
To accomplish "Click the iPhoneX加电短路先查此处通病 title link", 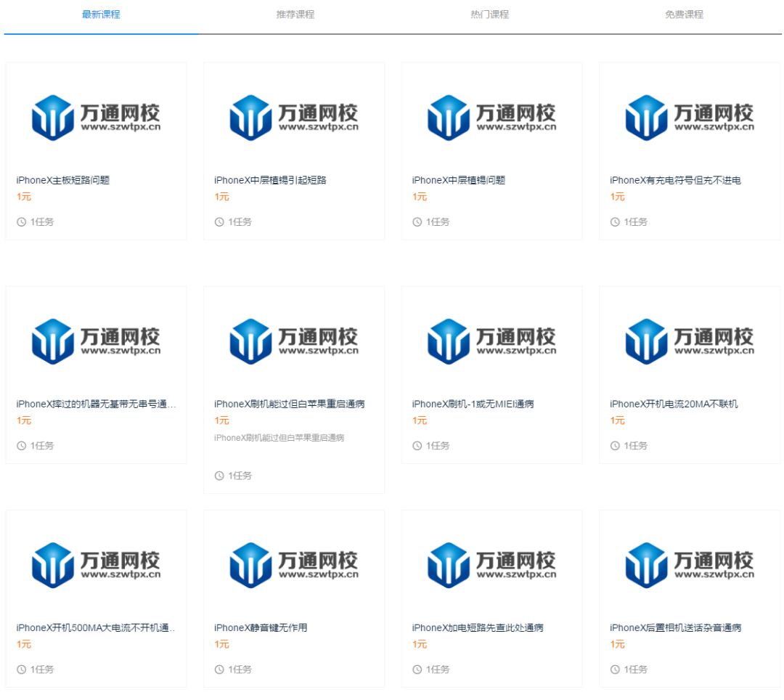I will (x=478, y=627).
